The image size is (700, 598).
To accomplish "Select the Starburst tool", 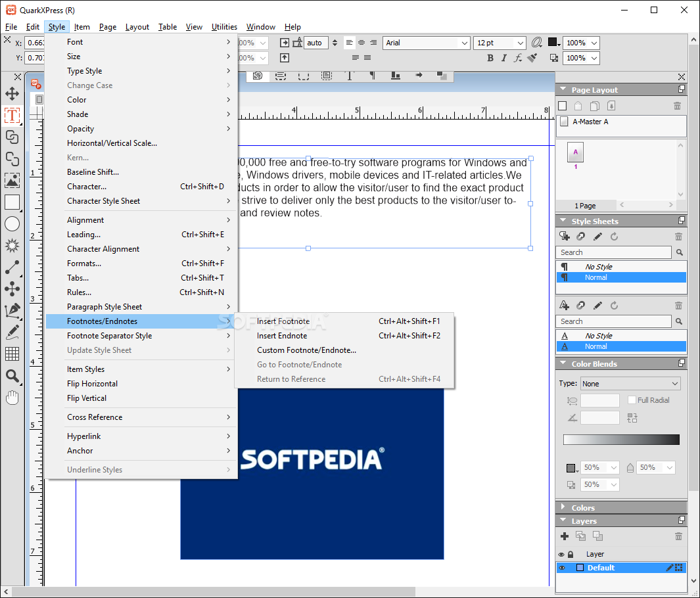I will tap(12, 246).
